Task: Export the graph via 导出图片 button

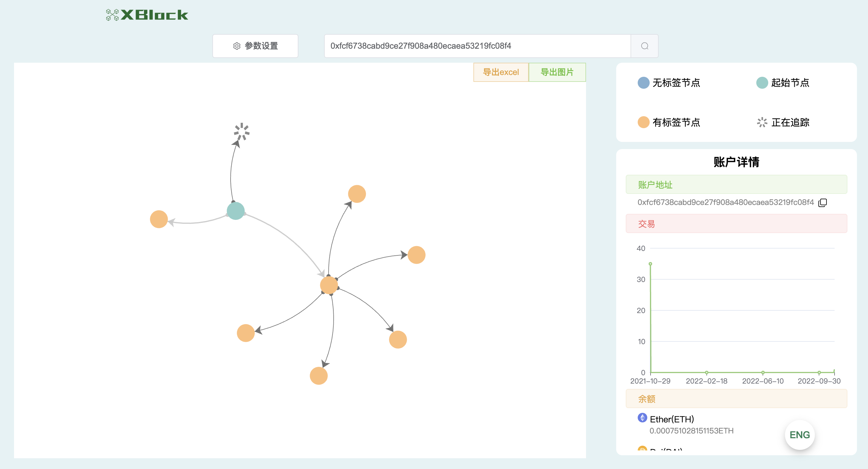Action: 557,72
